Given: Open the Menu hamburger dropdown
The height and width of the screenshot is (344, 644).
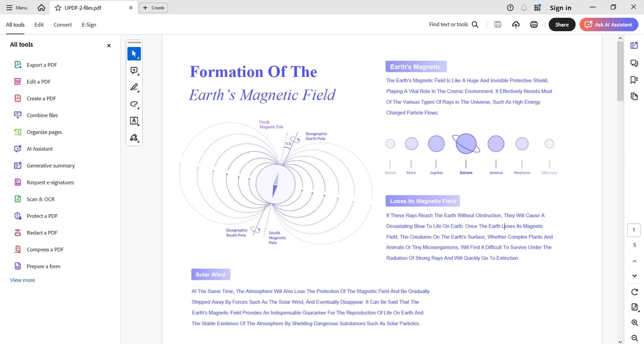Looking at the screenshot, I should coord(17,8).
